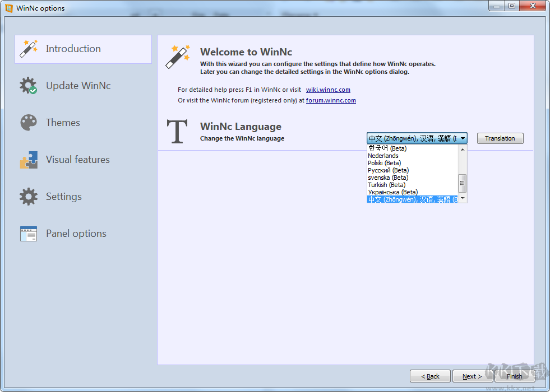Click the language list scroll up arrow
The image size is (550, 392).
[463, 149]
